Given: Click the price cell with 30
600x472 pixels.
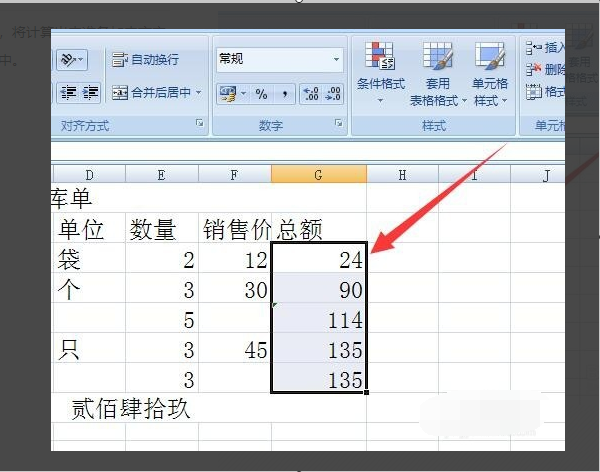Looking at the screenshot, I should (235, 288).
